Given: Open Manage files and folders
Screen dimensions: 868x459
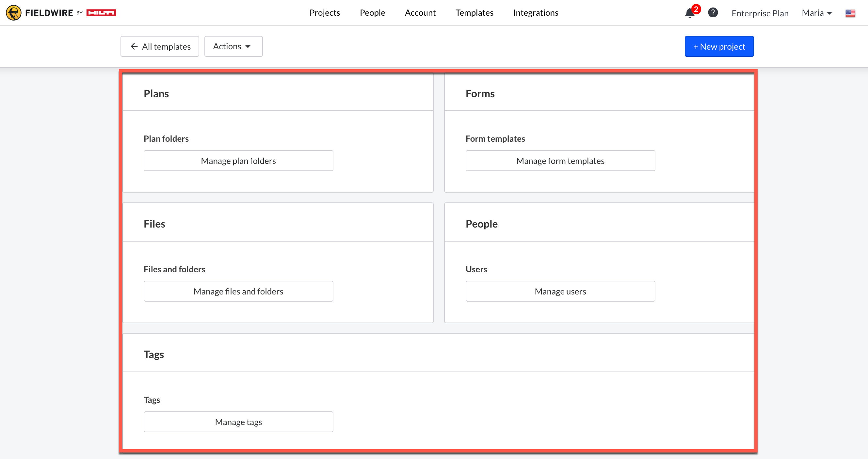Looking at the screenshot, I should point(238,291).
